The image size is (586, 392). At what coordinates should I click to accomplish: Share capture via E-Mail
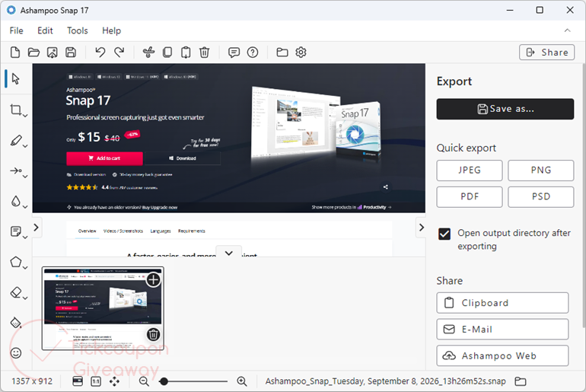coord(502,330)
